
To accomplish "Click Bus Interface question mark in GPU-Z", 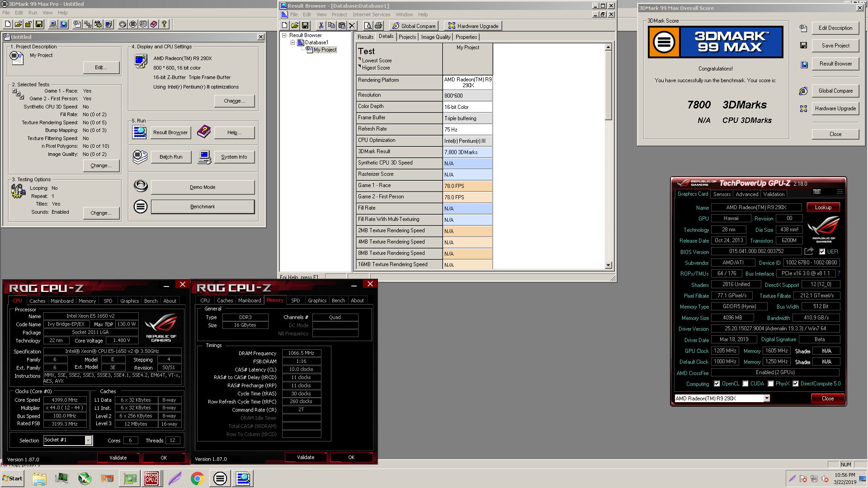I will click(839, 273).
